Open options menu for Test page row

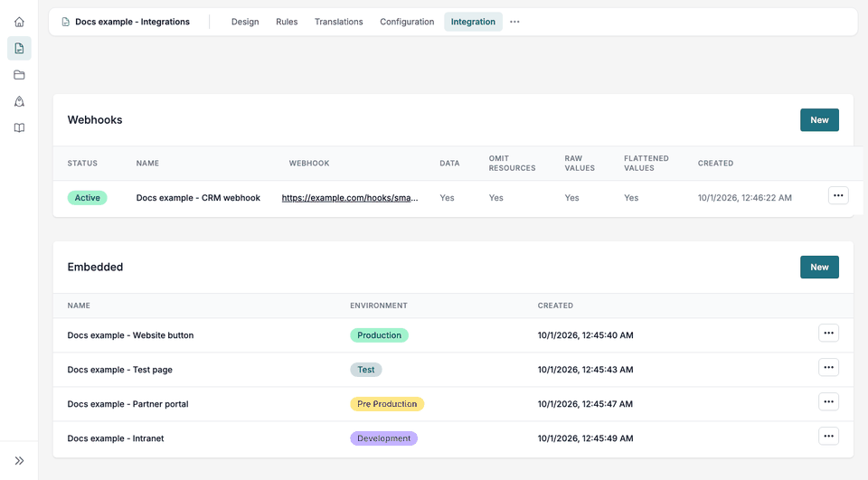tap(829, 368)
